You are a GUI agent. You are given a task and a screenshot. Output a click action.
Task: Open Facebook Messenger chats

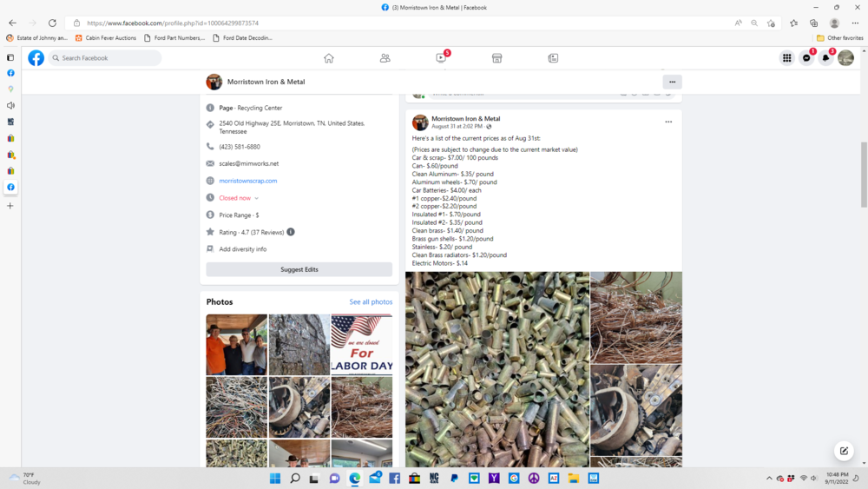806,57
